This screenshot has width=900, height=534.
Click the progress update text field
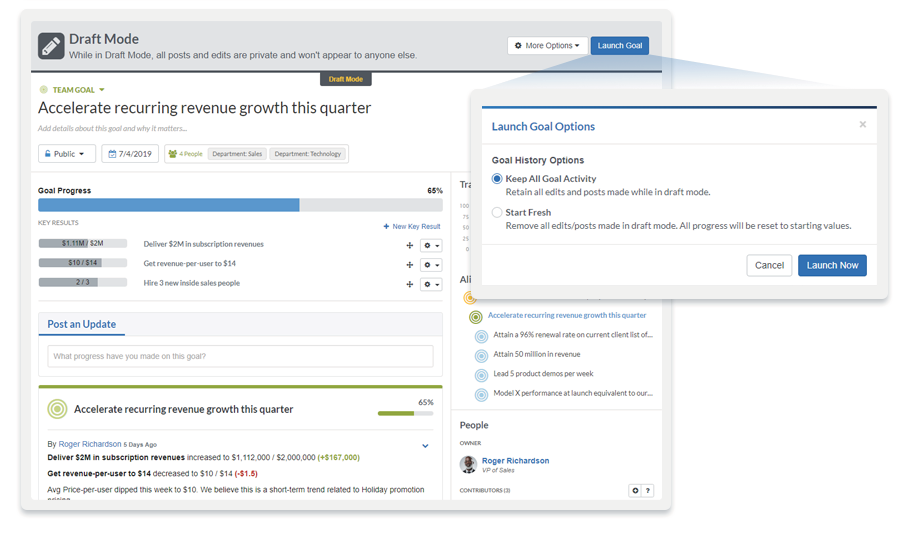click(x=240, y=356)
